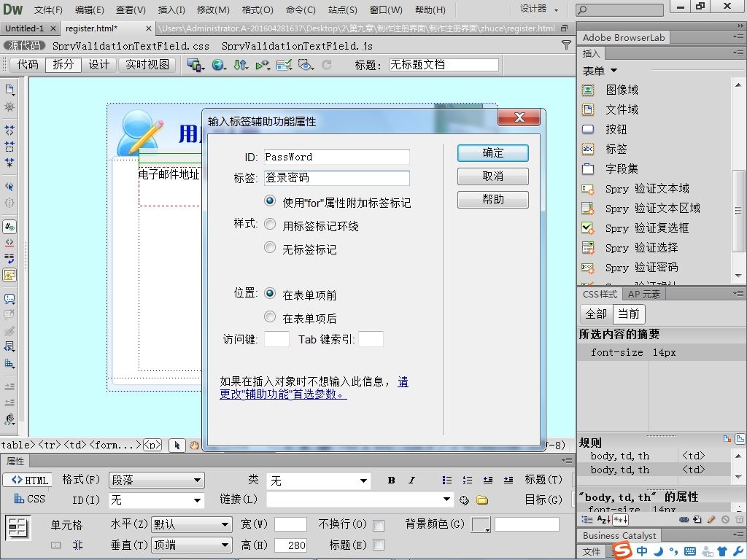Click the 帮助 button in dialog

click(x=492, y=200)
